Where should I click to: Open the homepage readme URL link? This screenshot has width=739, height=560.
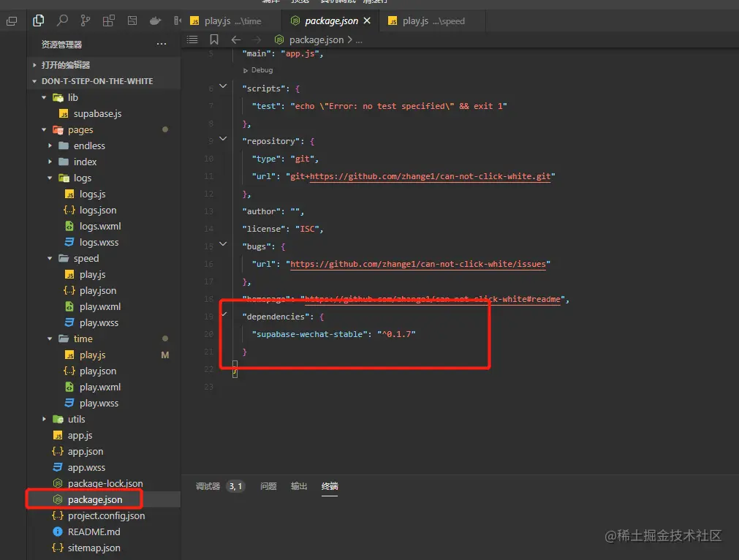(433, 299)
